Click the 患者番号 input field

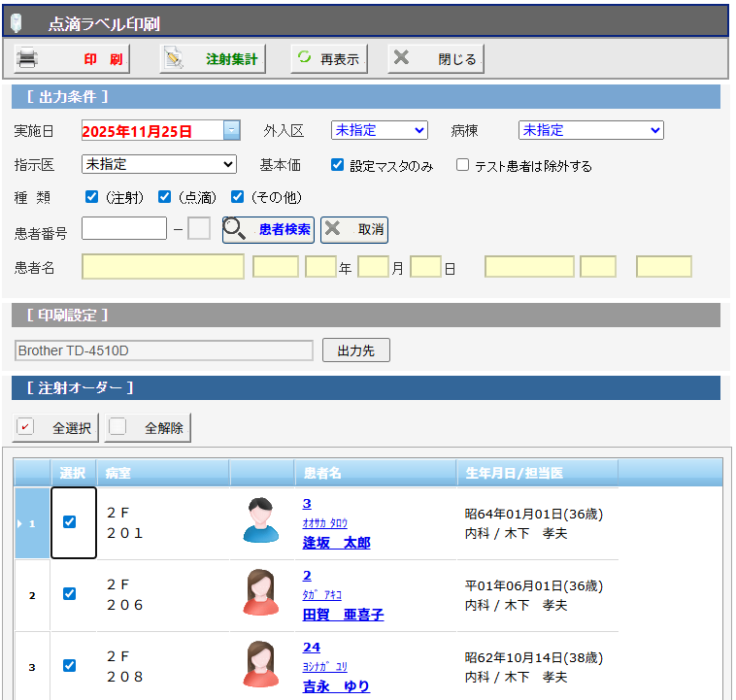pyautogui.click(x=124, y=229)
